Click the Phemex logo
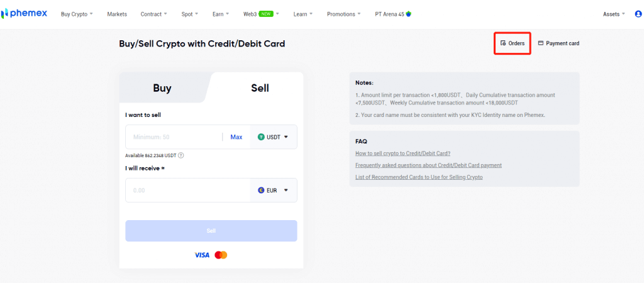 [25, 13]
